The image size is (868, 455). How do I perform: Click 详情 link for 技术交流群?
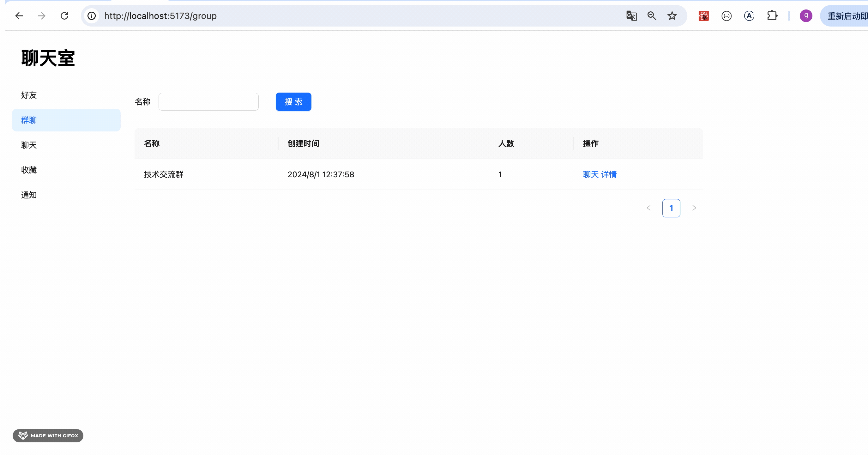[x=609, y=174]
